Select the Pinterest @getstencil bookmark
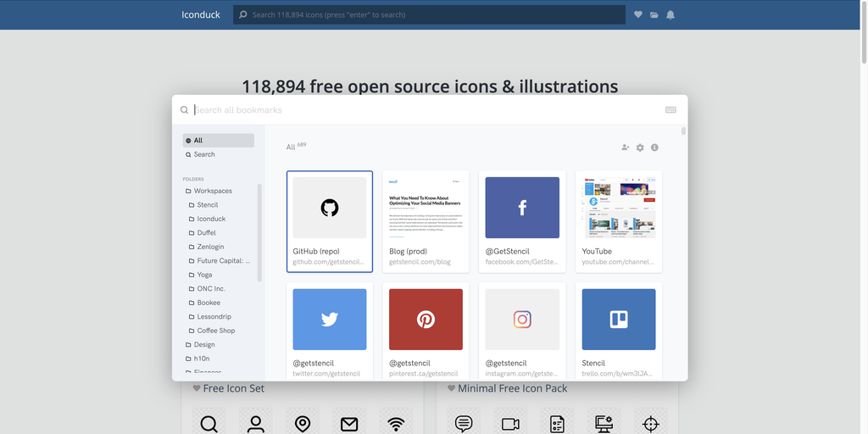 click(426, 320)
